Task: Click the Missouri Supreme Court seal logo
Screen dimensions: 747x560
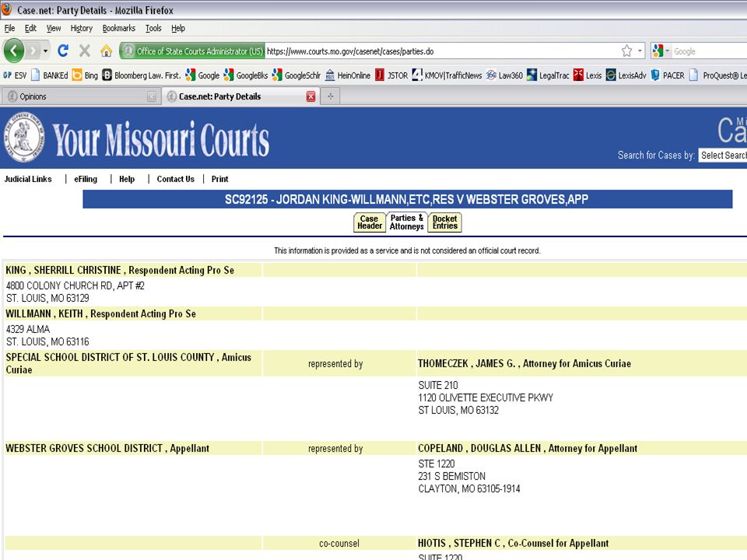Action: tap(24, 137)
